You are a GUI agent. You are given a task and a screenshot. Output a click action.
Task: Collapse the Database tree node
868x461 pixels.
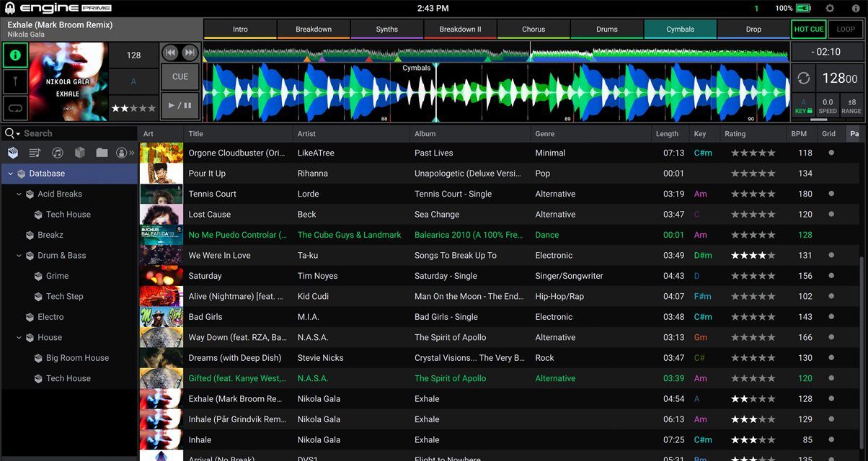click(x=10, y=174)
